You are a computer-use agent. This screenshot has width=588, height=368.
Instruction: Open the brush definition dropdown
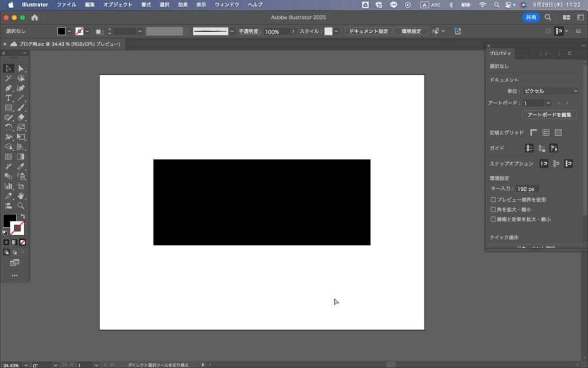coord(232,31)
